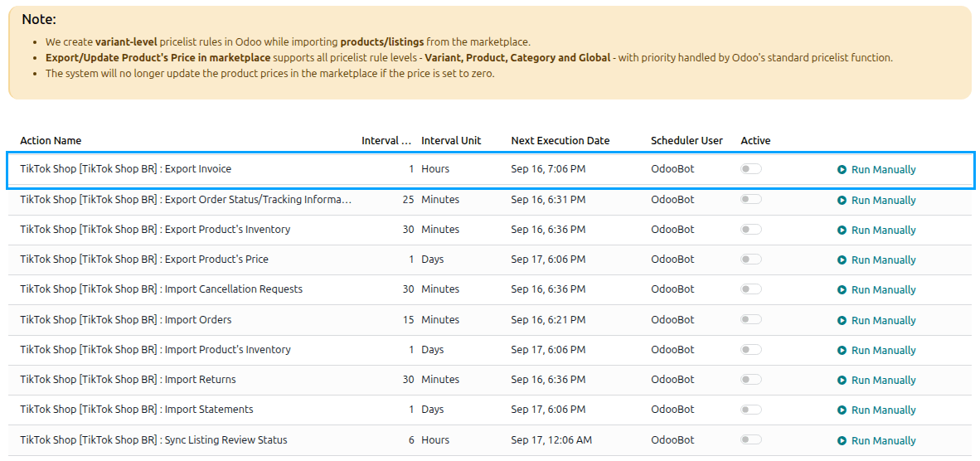This screenshot has height=461, width=980.
Task: Switch on Export Product's Price action
Action: click(x=751, y=260)
